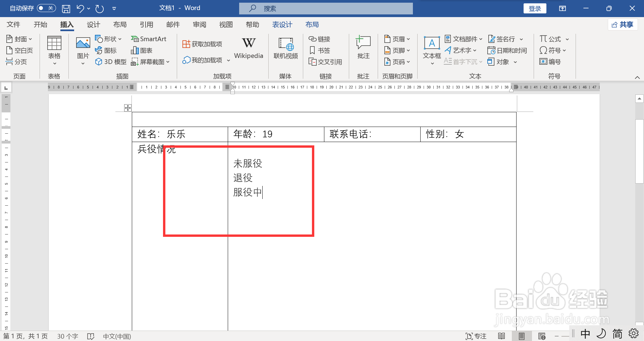Click the tab selector at ruler corner
This screenshot has height=341, width=644.
(x=6, y=88)
